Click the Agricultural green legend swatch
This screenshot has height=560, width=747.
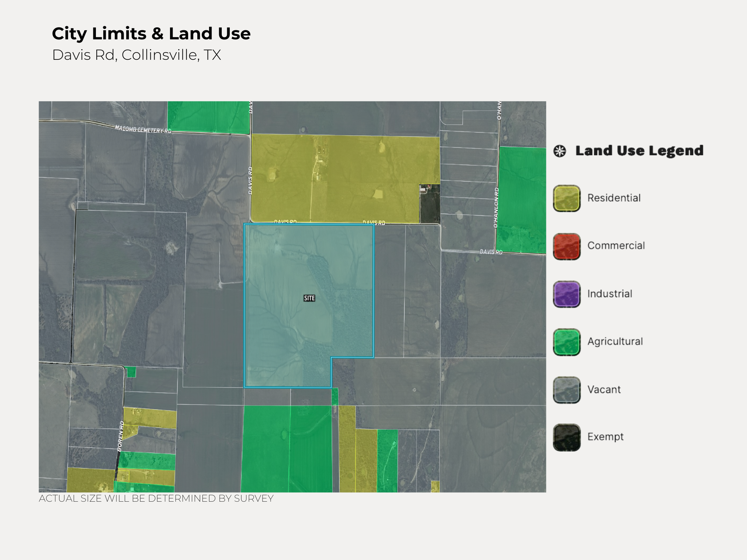pos(566,342)
